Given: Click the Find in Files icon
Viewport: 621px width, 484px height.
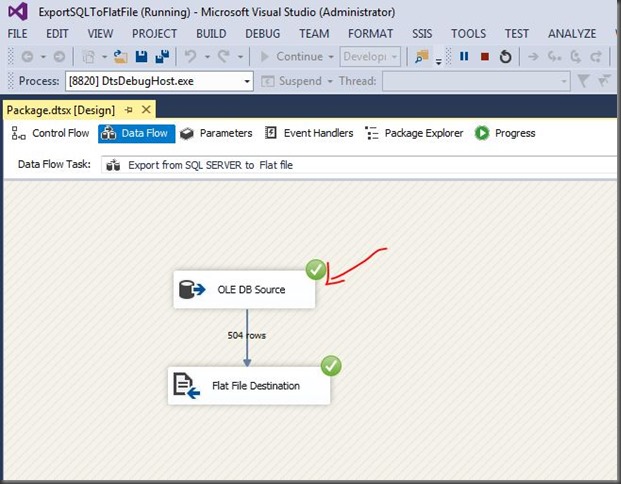Looking at the screenshot, I should coord(422,57).
